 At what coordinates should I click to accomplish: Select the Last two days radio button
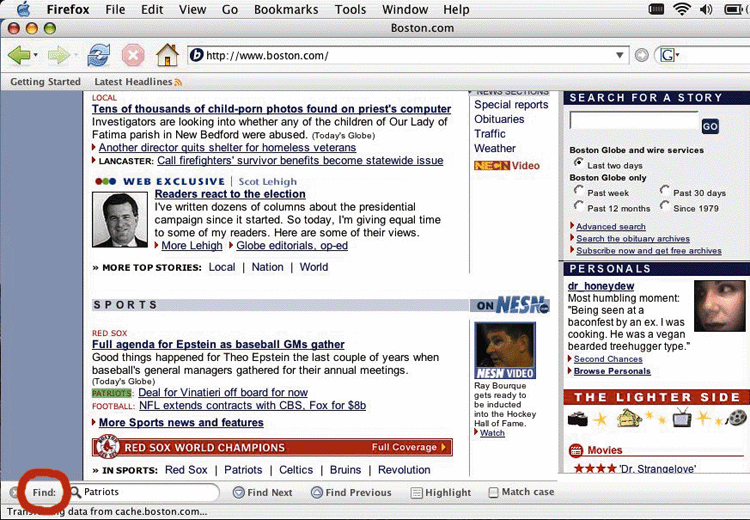pyautogui.click(x=579, y=163)
